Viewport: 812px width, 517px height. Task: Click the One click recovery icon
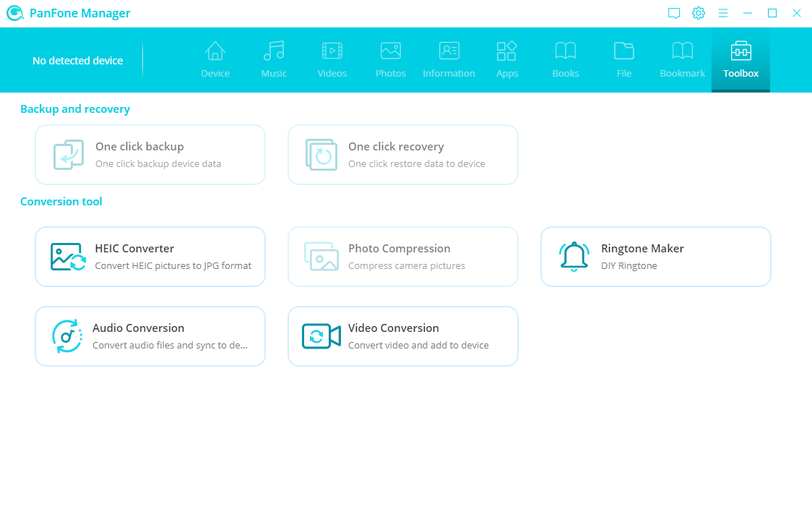tap(321, 155)
